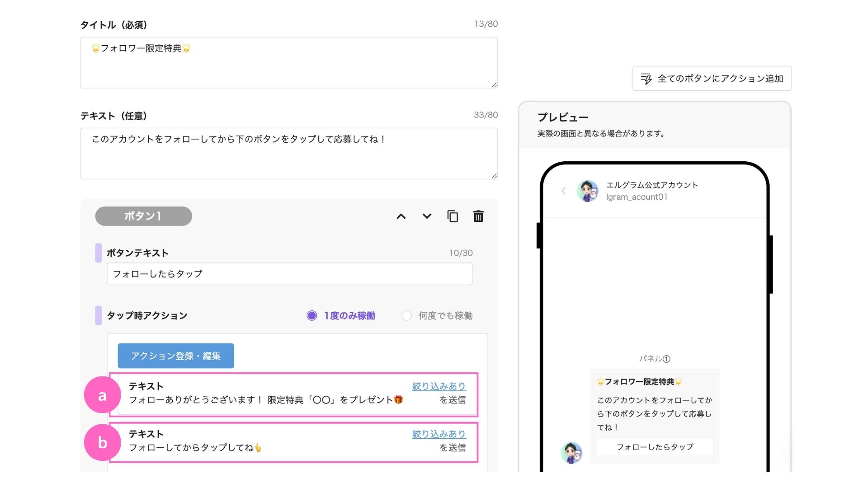Screen dimensions: 868x488
Task: Click the 33/80 text character counter
Action: (486, 115)
